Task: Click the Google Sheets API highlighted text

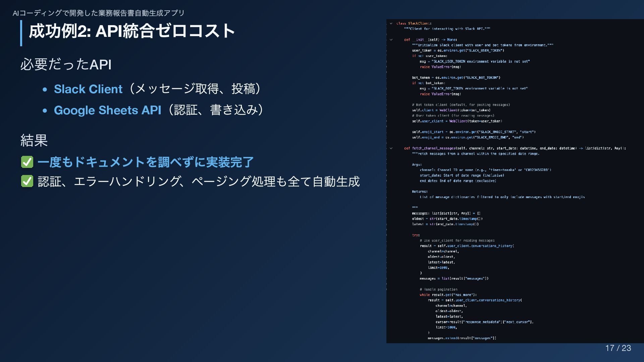Action: pyautogui.click(x=107, y=110)
